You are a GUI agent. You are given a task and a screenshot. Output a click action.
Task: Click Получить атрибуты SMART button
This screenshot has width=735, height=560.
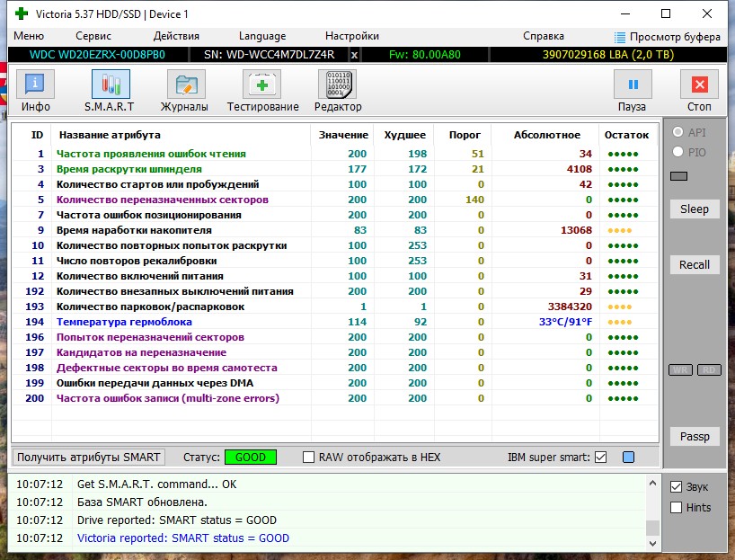tap(89, 457)
